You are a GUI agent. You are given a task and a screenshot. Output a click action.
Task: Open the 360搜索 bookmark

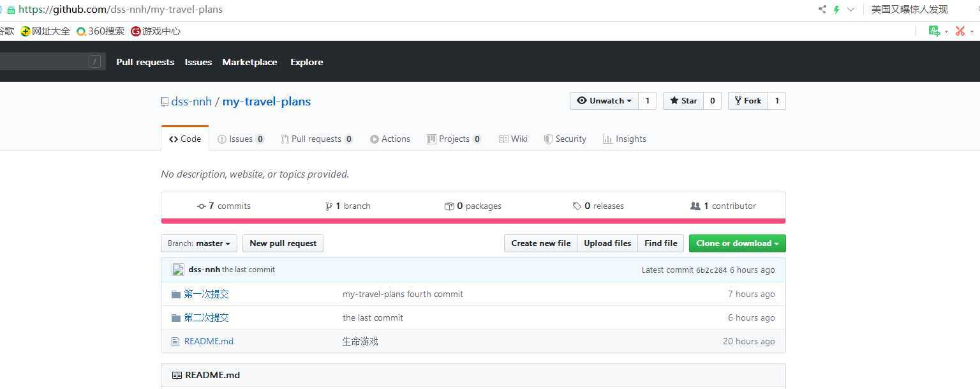pyautogui.click(x=100, y=31)
